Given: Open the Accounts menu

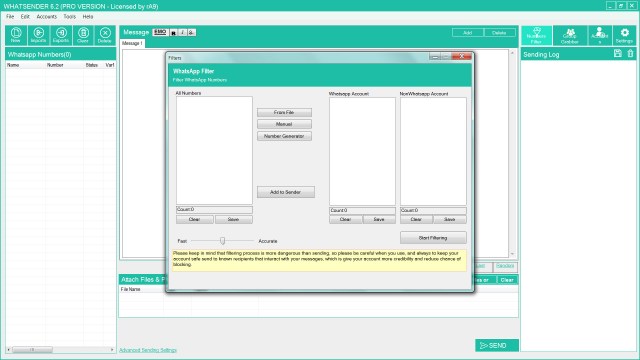Looking at the screenshot, I should coord(47,17).
